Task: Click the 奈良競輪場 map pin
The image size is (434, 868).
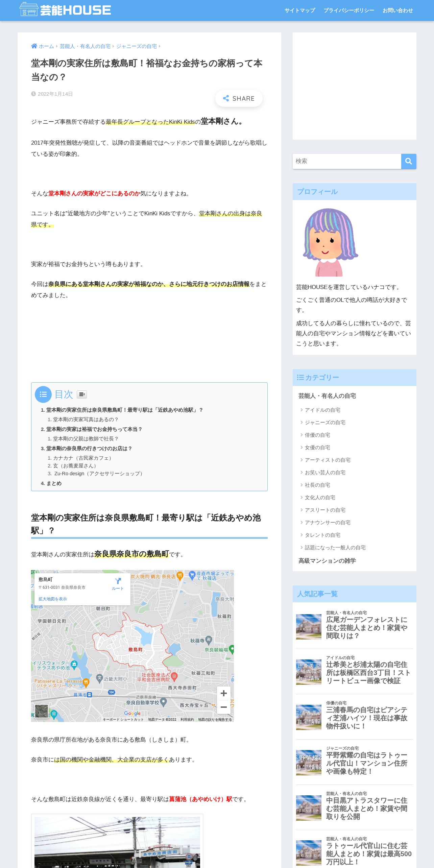Action: pos(232,649)
